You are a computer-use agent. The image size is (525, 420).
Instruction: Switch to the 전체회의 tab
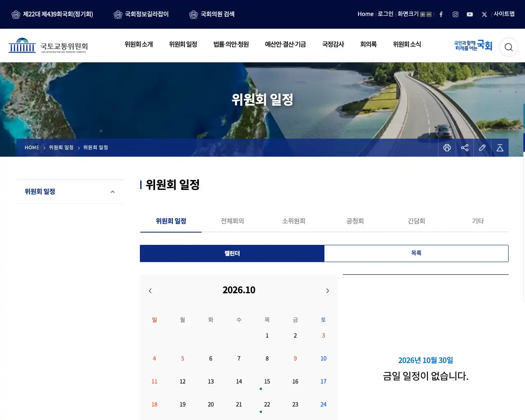pos(232,221)
